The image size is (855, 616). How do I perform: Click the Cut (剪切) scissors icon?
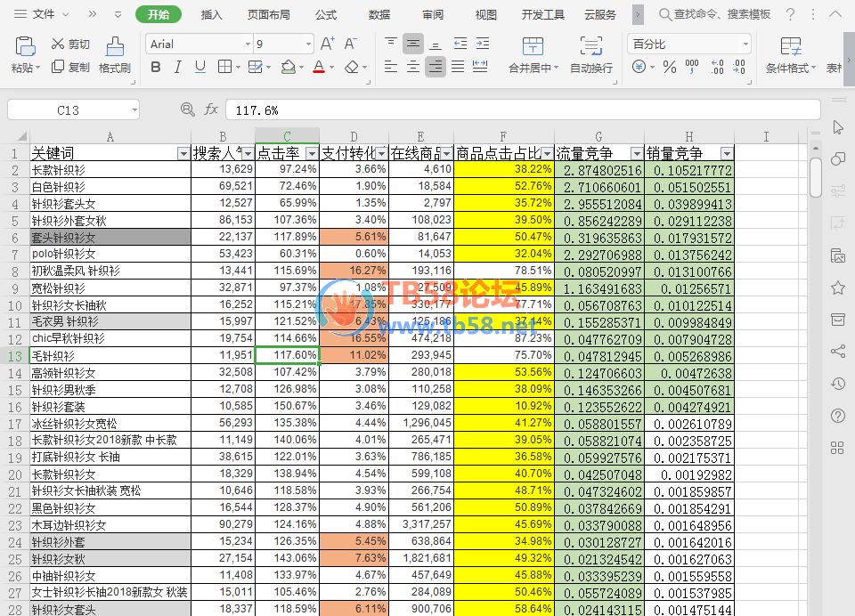click(x=58, y=44)
